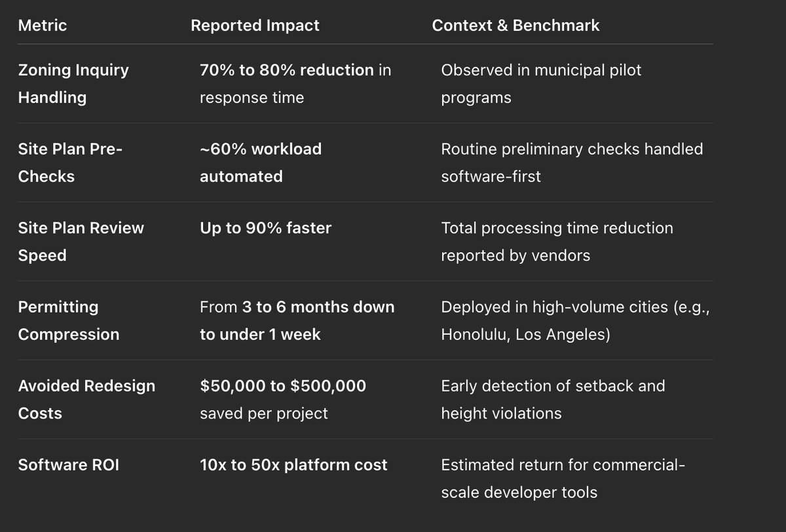The width and height of the screenshot is (786, 532).
Task: Click the Up to 90% faster text
Action: click(x=265, y=228)
